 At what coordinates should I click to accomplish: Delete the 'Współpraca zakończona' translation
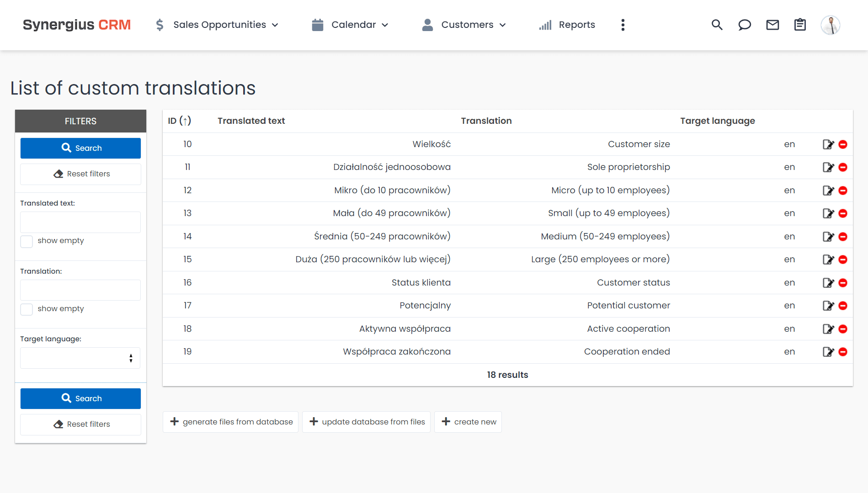pos(843,352)
